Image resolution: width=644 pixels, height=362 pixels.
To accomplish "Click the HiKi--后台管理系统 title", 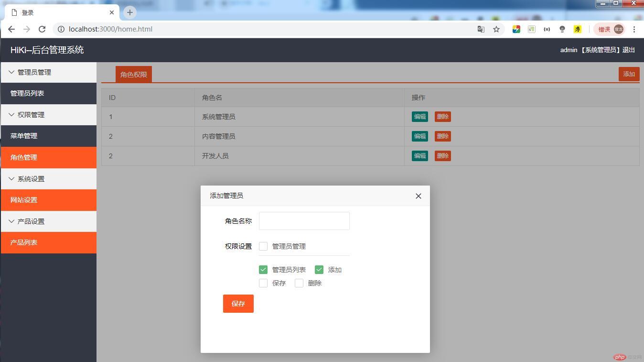I will (47, 50).
